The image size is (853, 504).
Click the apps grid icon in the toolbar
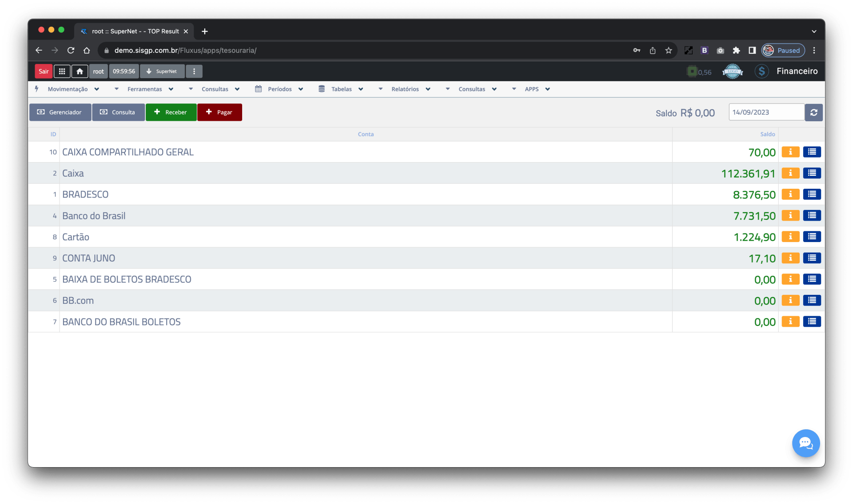(62, 71)
